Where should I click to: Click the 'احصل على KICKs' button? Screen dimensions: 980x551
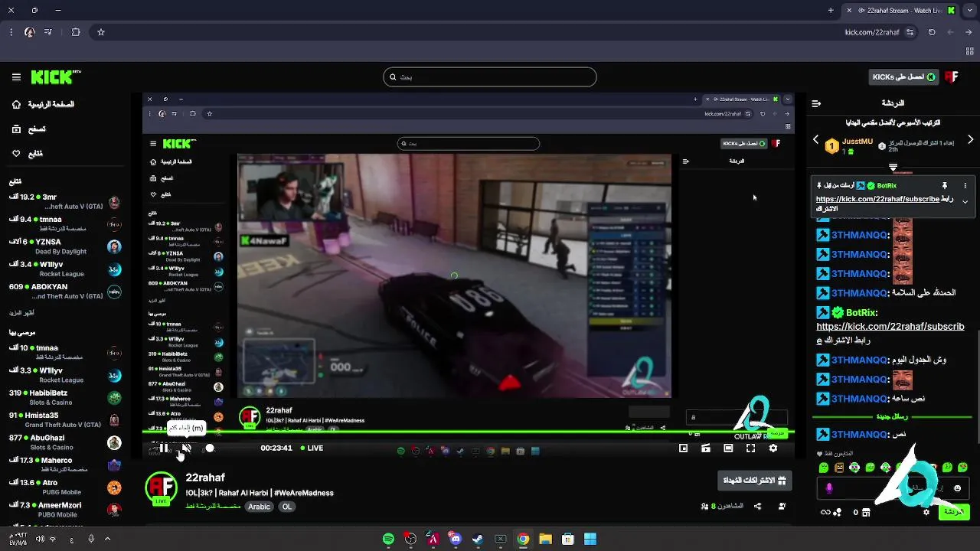[904, 77]
